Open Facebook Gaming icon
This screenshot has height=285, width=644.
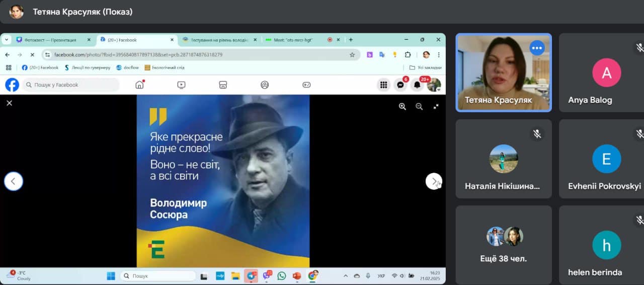306,85
